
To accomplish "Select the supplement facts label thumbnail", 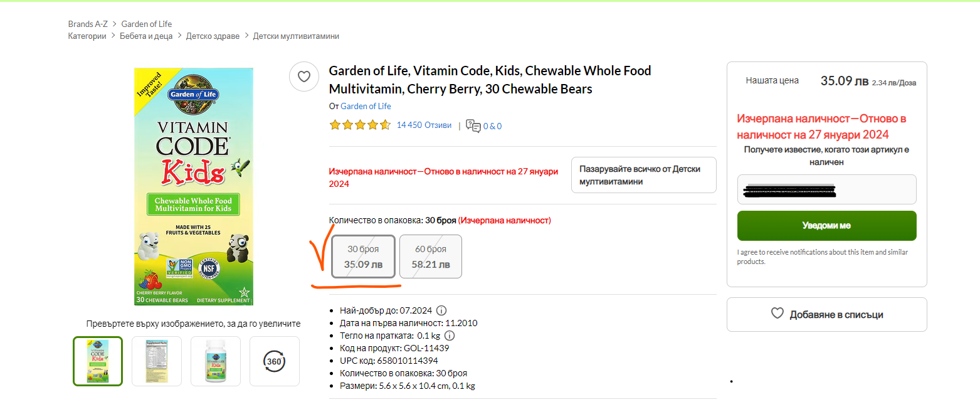I will [157, 361].
